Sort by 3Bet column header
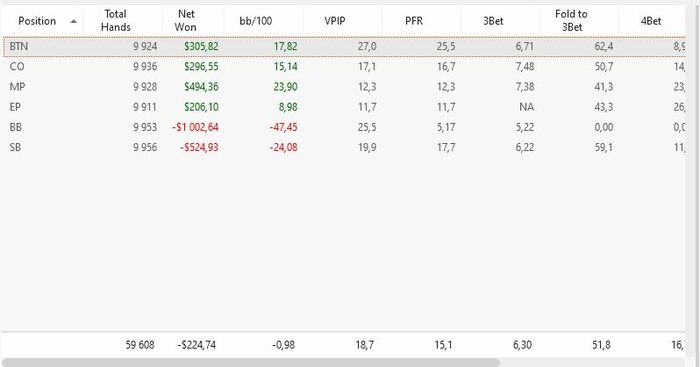The height and width of the screenshot is (367, 700). pyautogui.click(x=493, y=21)
